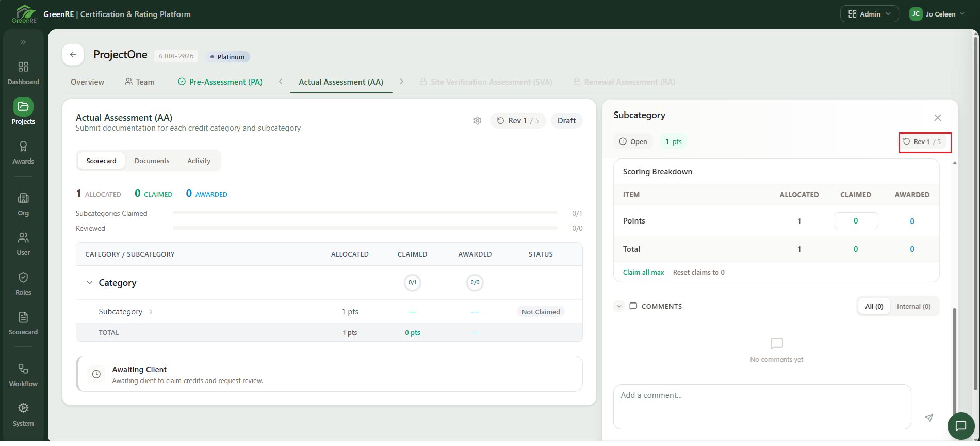Click the JC avatar badge
980x446 pixels.
point(916,14)
